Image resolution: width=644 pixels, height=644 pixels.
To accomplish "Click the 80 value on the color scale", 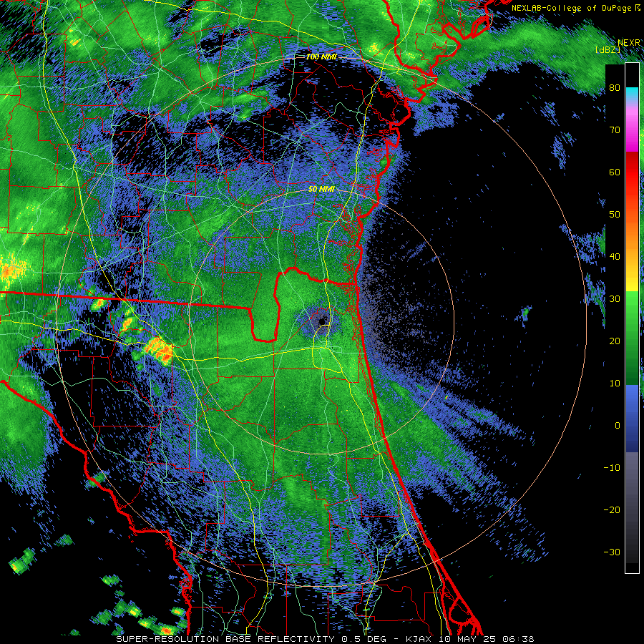I will click(615, 88).
